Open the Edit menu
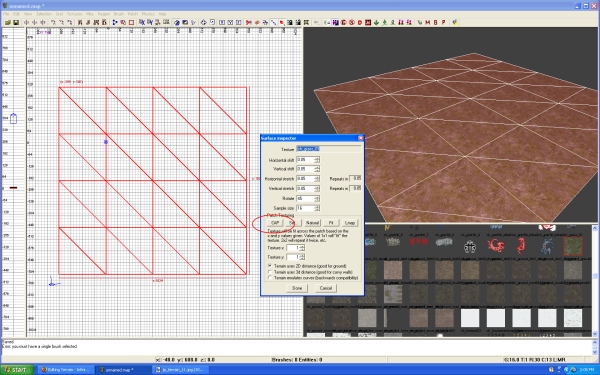Image resolution: width=600 pixels, height=375 pixels. pos(16,14)
